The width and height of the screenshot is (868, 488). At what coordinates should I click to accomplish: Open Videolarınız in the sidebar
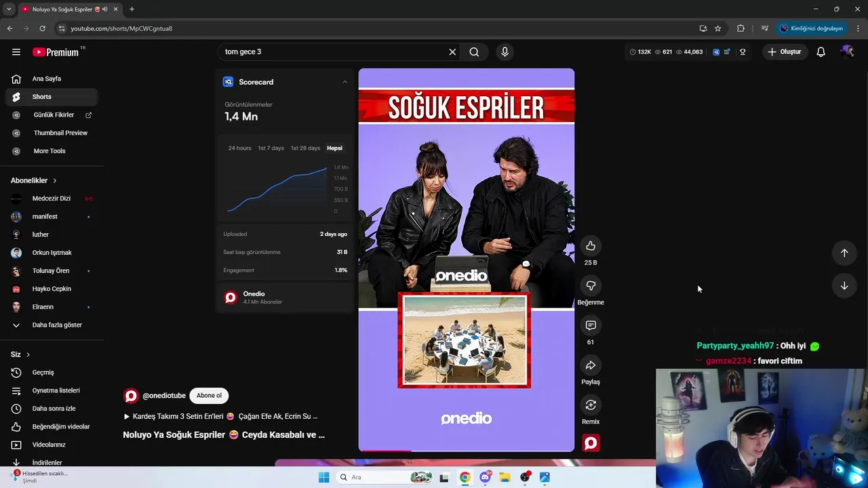(52, 445)
